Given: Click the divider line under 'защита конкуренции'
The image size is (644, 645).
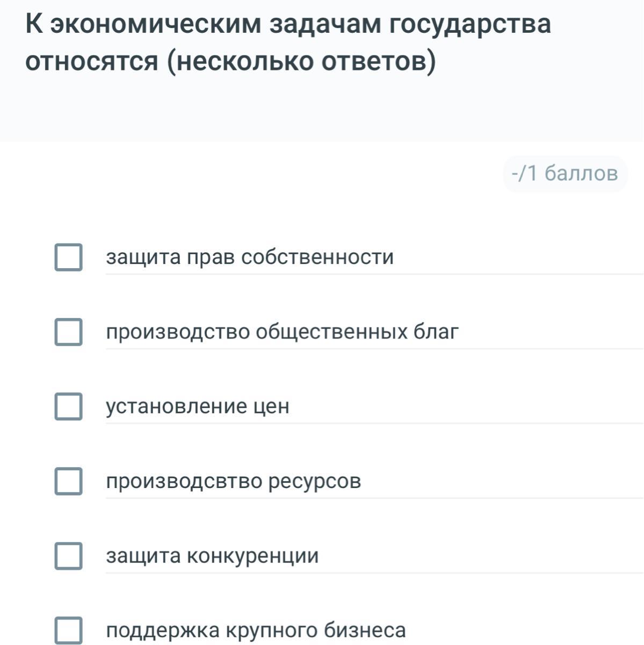Looking at the screenshot, I should 374,573.
